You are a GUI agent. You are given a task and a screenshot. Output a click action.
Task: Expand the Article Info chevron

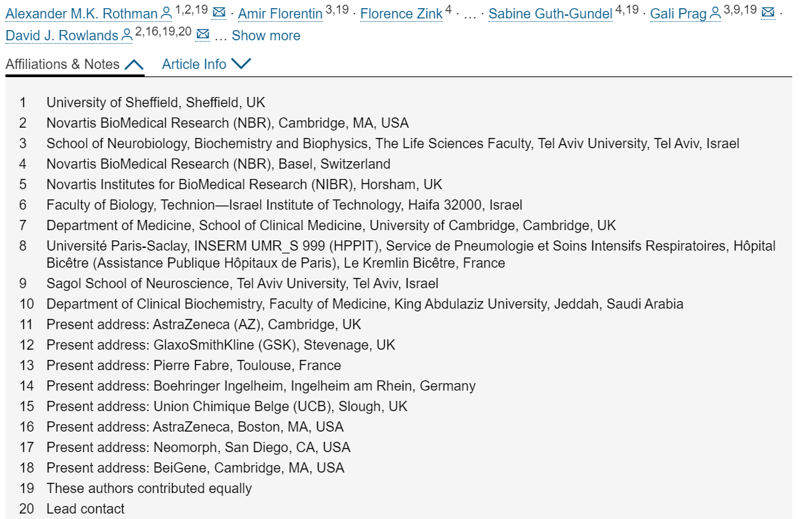click(241, 64)
